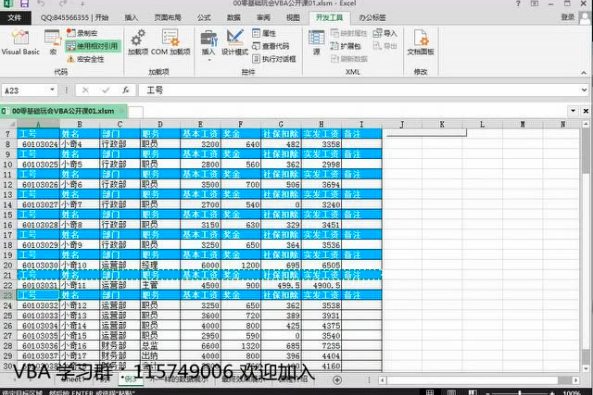Switch to Review (审阅) tab
Viewport: 593px width, 395px height.
coord(263,17)
